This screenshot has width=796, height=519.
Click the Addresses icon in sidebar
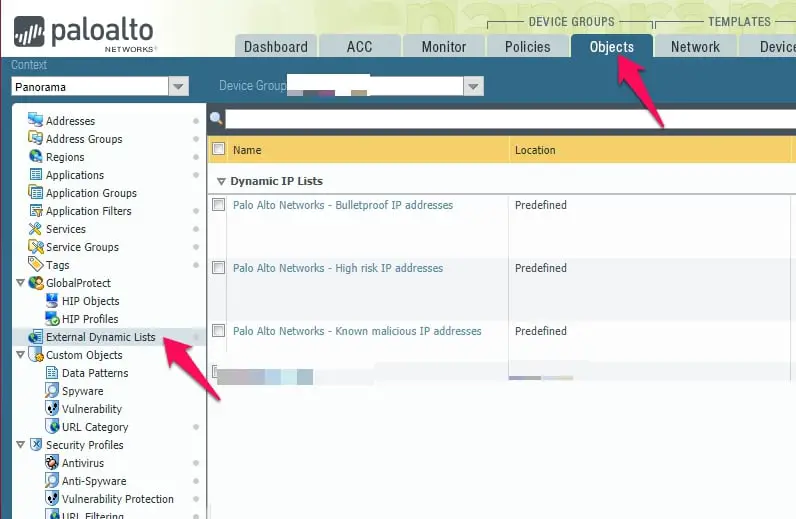(36, 120)
